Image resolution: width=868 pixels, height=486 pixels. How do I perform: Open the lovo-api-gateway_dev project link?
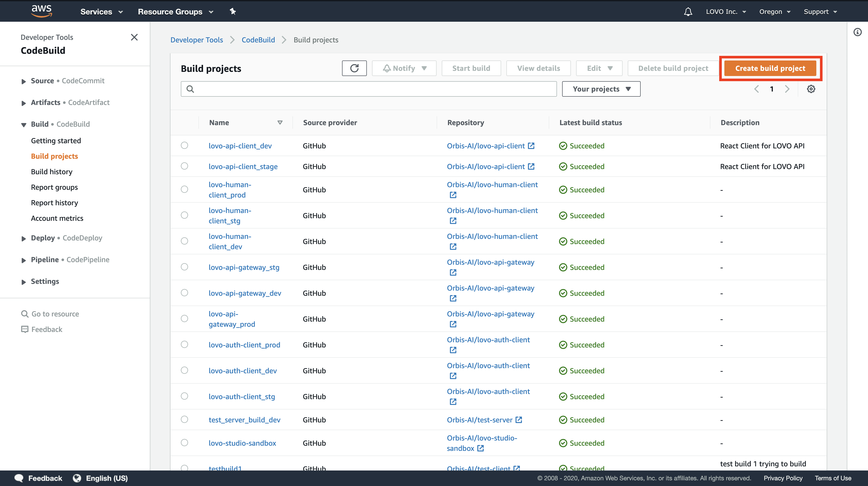[x=245, y=293]
